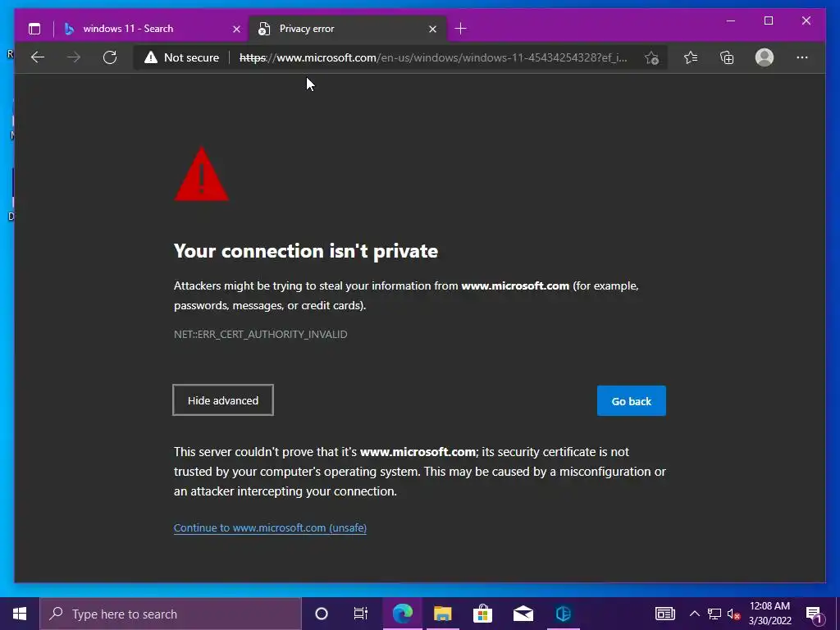Screen dimensions: 840x630
Task: Click the blue "Go back" button
Action: coord(632,400)
